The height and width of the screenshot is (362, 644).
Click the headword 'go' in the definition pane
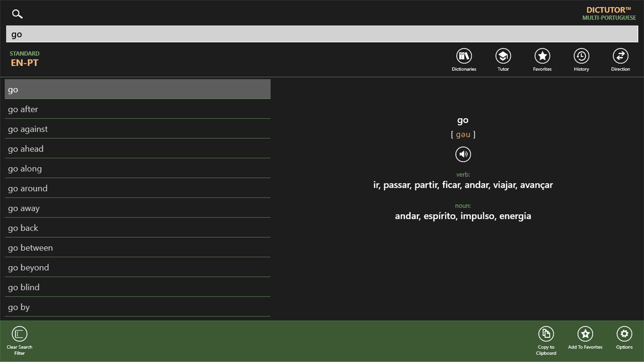coord(463,120)
